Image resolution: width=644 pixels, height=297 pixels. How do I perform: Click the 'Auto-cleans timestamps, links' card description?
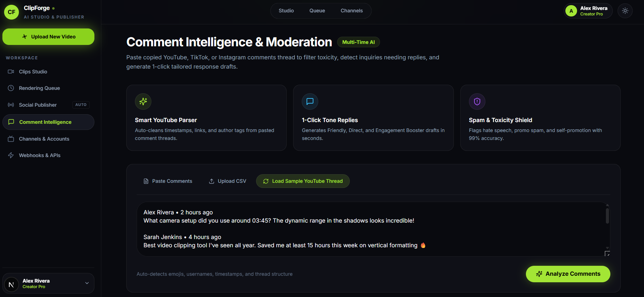coord(205,134)
